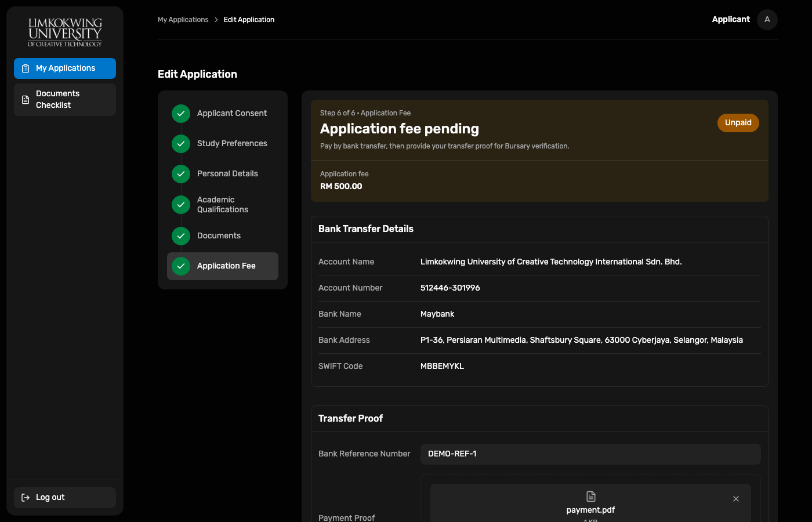The width and height of the screenshot is (812, 522).
Task: Click the SWIFT code MBBEMYKL
Action: [442, 367]
